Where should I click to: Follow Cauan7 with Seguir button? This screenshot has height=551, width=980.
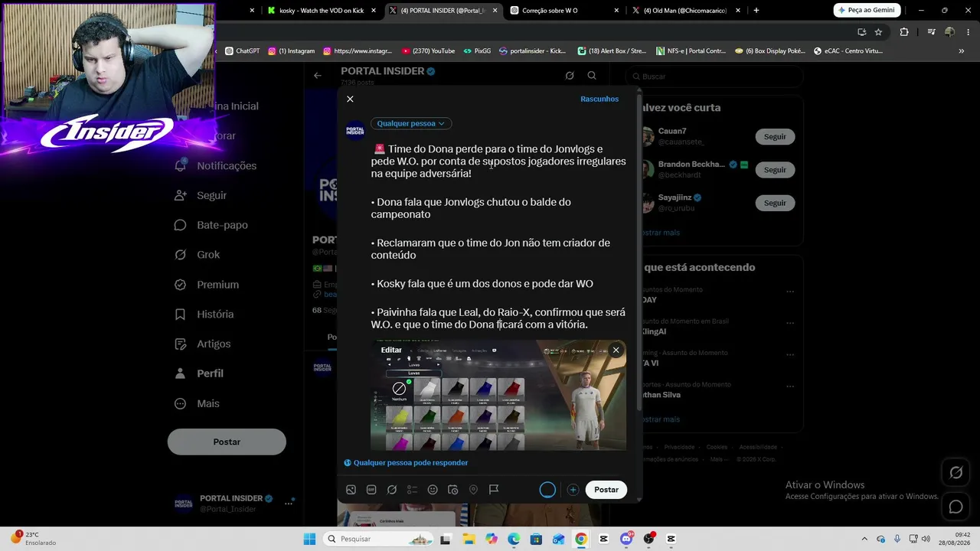pos(775,136)
